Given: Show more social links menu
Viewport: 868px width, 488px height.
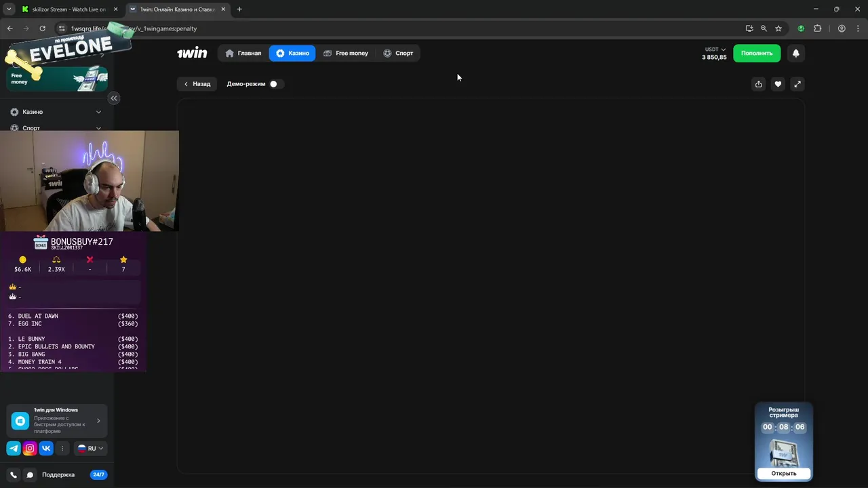Looking at the screenshot, I should pos(62,448).
